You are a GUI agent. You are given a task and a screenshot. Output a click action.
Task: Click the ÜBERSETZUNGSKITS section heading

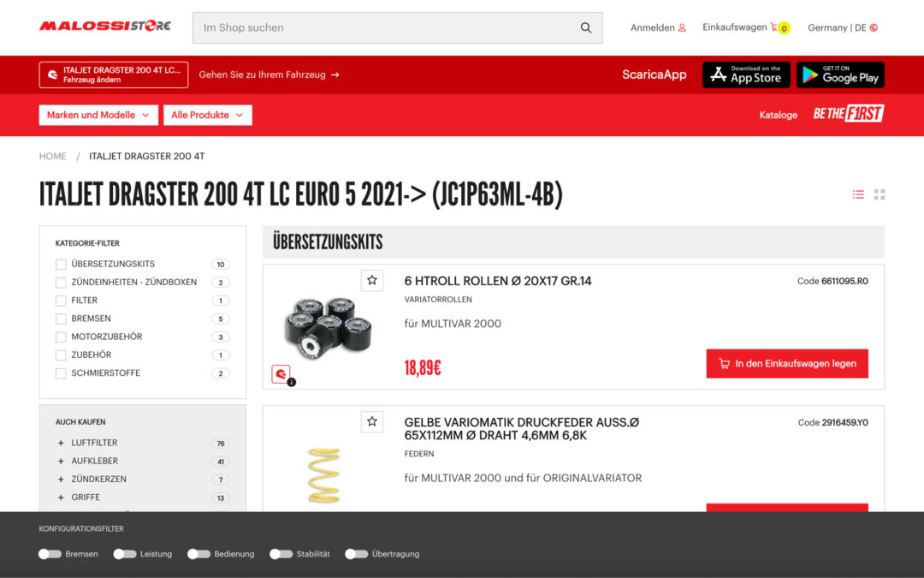(x=328, y=241)
